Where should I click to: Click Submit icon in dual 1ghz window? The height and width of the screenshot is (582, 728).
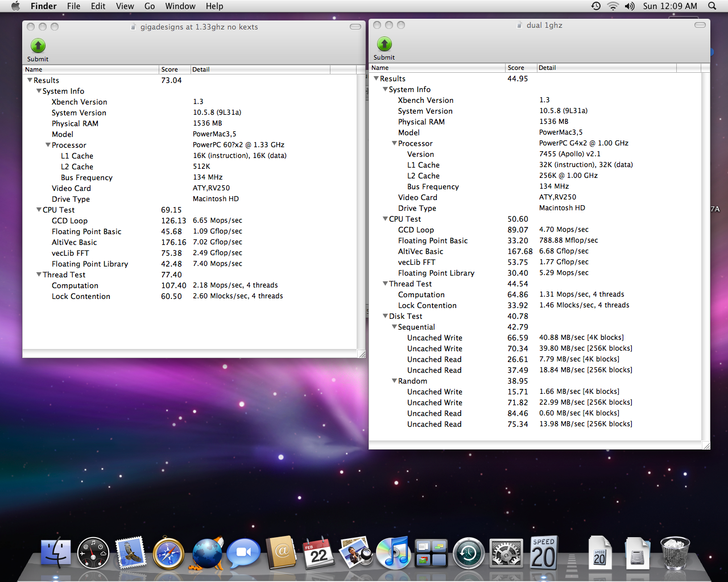[384, 44]
